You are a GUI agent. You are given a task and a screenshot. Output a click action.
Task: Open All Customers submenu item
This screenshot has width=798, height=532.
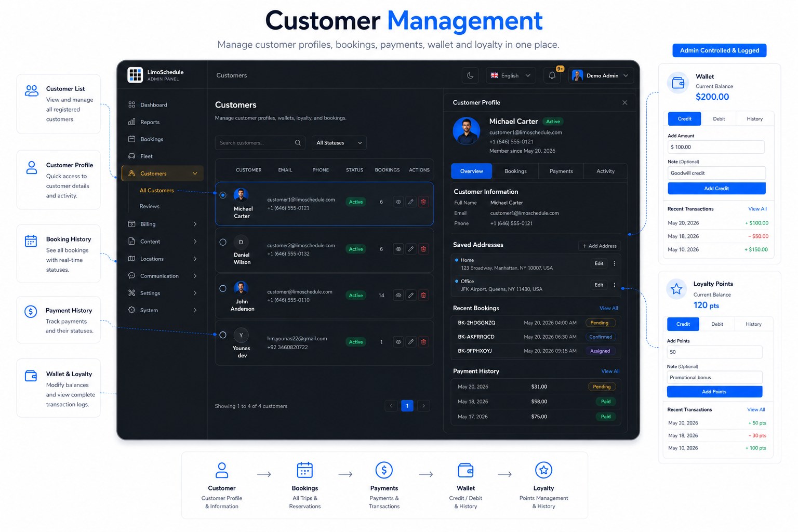pyautogui.click(x=157, y=191)
